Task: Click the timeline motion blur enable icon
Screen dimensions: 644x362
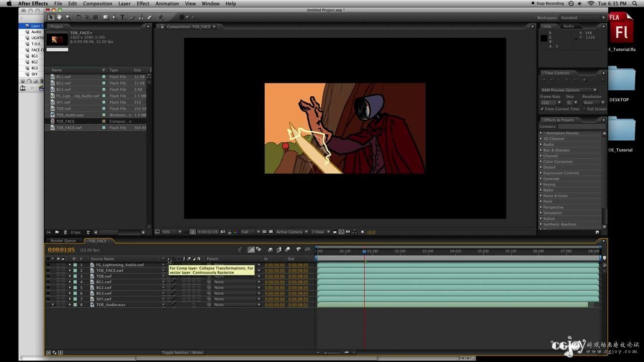Action: [287, 249]
